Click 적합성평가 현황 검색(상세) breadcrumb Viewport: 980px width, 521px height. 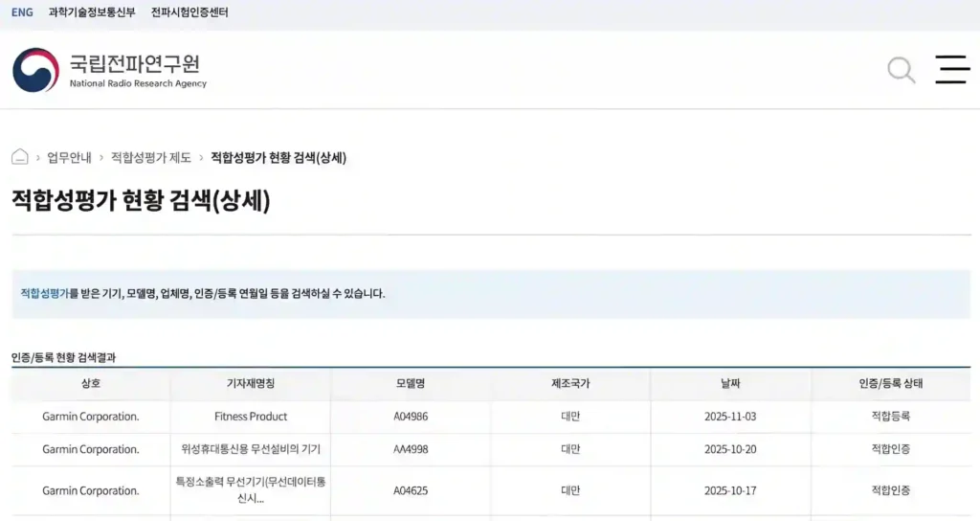tap(278, 158)
